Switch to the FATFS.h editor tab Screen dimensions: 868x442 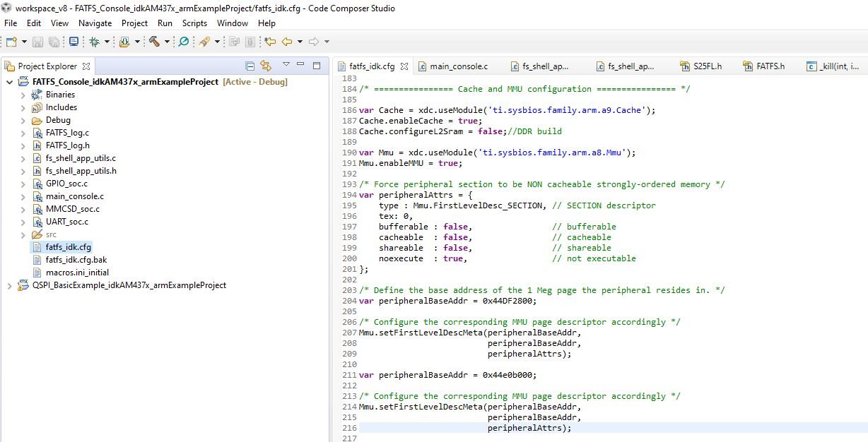point(763,66)
